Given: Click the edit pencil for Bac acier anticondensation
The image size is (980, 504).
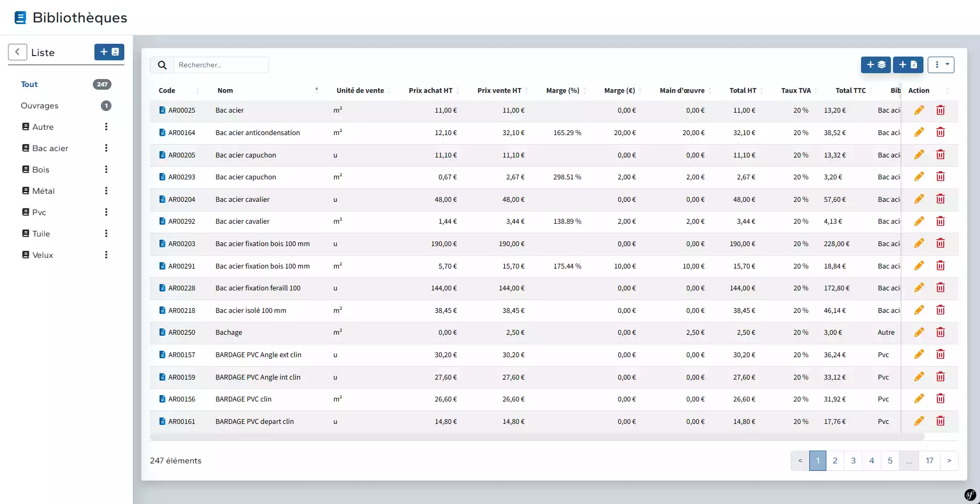Looking at the screenshot, I should point(919,132).
